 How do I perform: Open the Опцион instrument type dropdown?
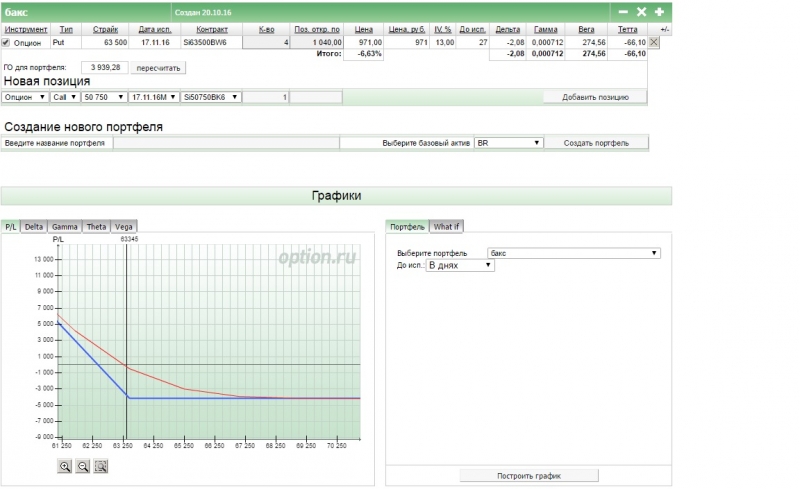click(25, 97)
